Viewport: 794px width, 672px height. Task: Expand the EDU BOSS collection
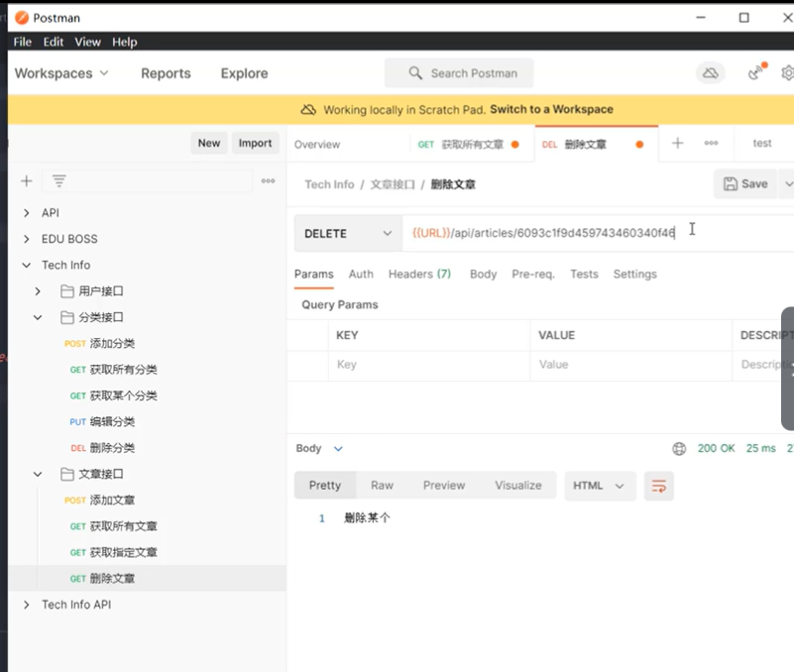pos(27,239)
